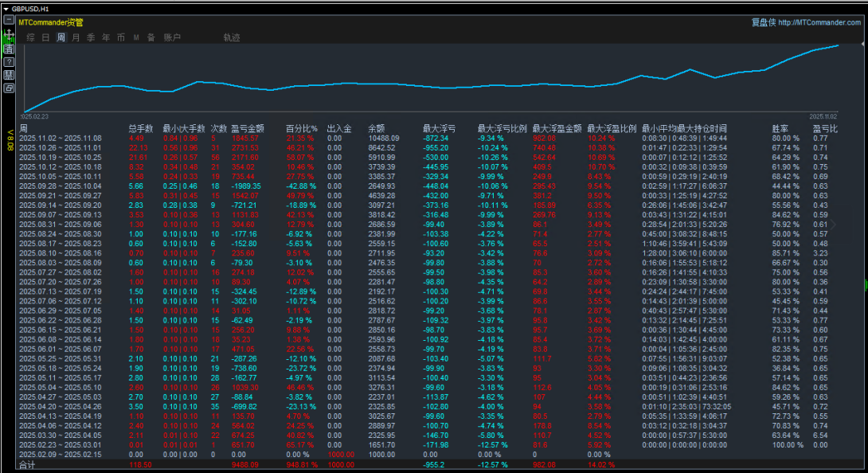The image size is (868, 473).
Task: Click the four-arrow move panel icon
Action: point(9,35)
